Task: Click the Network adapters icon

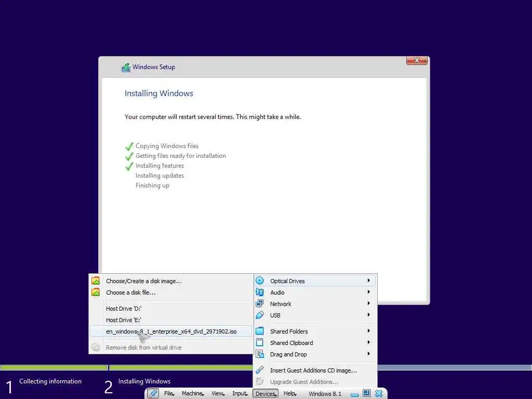Action: tap(260, 303)
